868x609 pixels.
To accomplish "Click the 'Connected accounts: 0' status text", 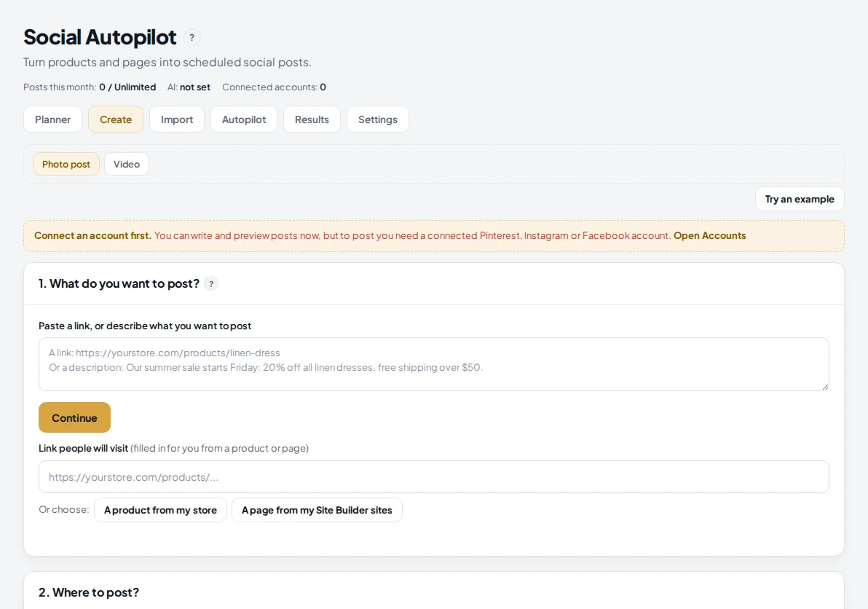I will coord(274,87).
